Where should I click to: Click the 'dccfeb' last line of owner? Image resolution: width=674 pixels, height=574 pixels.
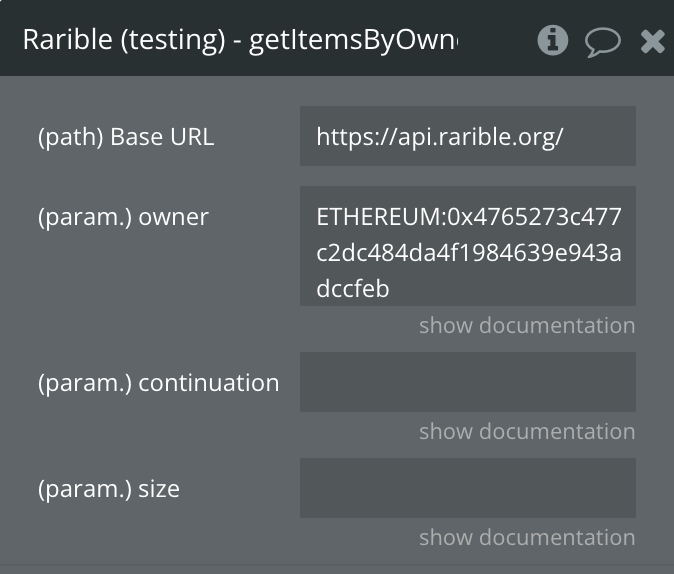pyautogui.click(x=352, y=288)
